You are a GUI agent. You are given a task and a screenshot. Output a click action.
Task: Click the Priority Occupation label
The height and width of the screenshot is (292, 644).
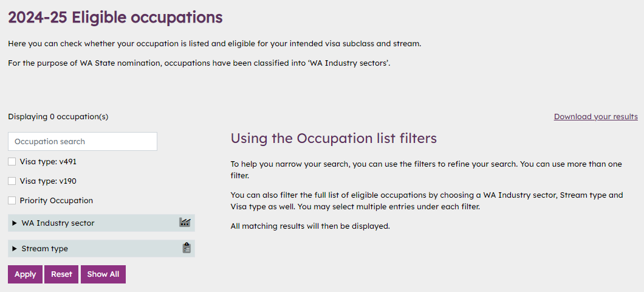(57, 201)
